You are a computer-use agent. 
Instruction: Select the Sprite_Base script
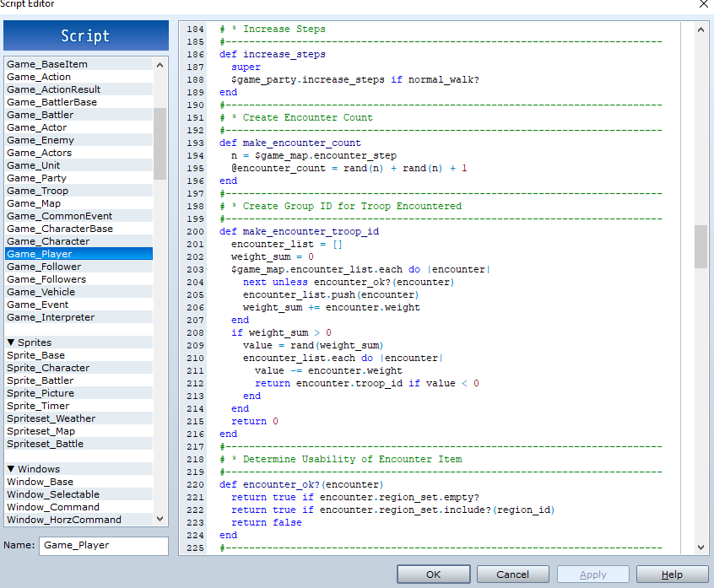point(79,355)
